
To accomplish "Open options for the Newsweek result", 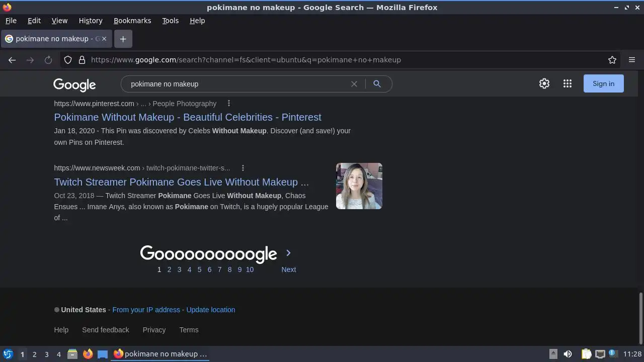I will tap(243, 168).
